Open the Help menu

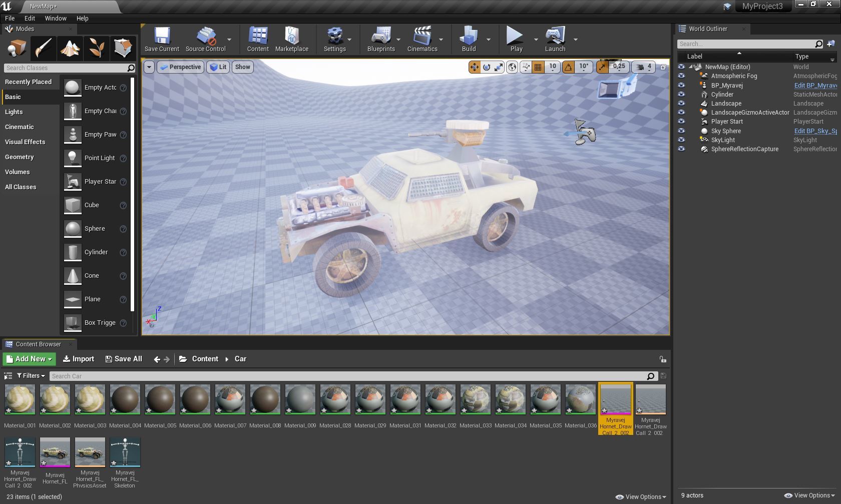pos(82,18)
